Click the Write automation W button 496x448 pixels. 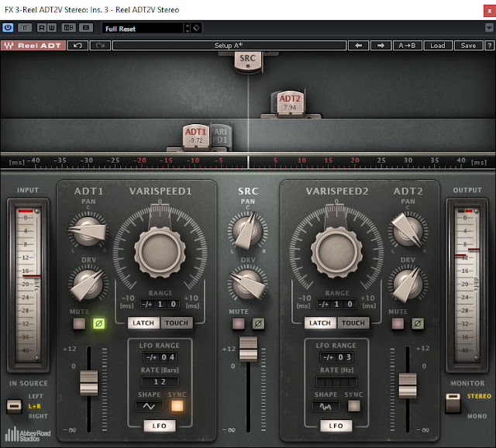[52, 28]
